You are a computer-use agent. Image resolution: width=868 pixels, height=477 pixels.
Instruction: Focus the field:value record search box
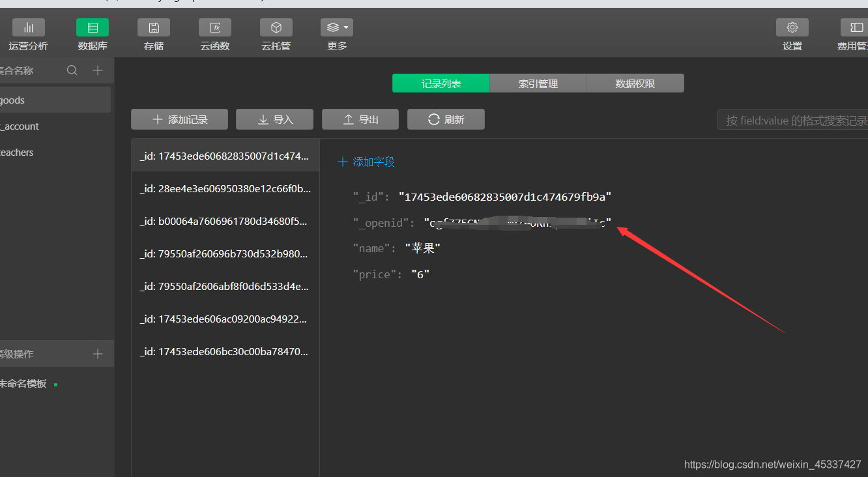click(792, 120)
